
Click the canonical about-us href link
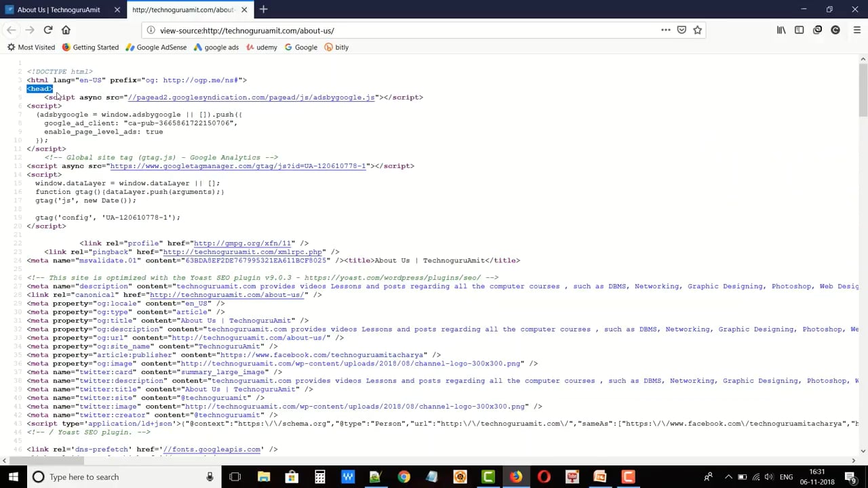click(226, 295)
